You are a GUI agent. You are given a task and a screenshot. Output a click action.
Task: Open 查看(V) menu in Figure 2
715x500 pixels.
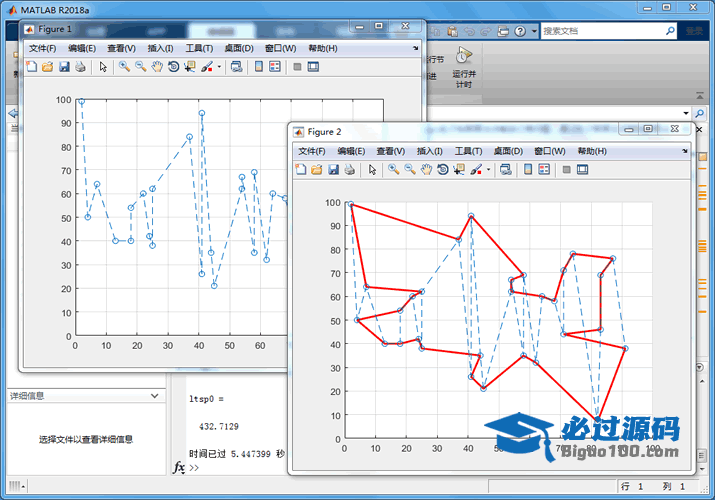[390, 151]
